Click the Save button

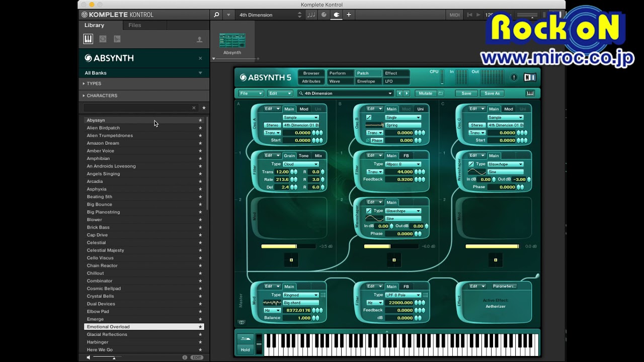pos(466,93)
